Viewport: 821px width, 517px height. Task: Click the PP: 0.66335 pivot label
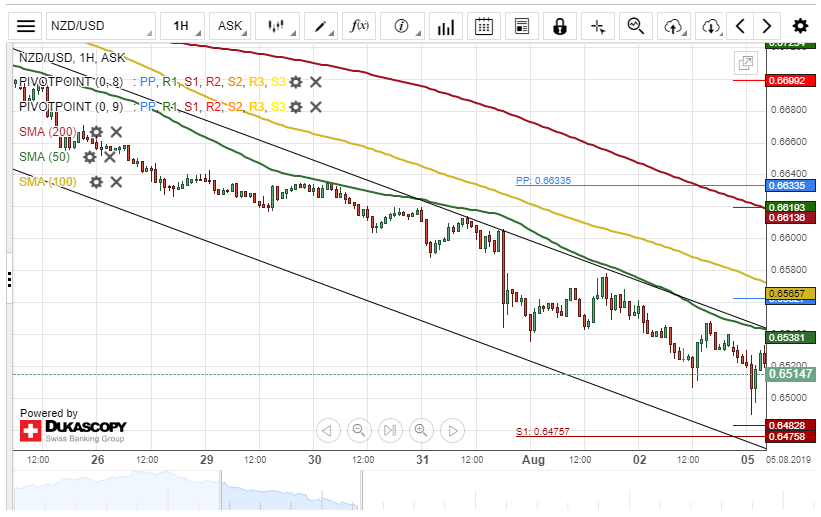click(x=543, y=180)
